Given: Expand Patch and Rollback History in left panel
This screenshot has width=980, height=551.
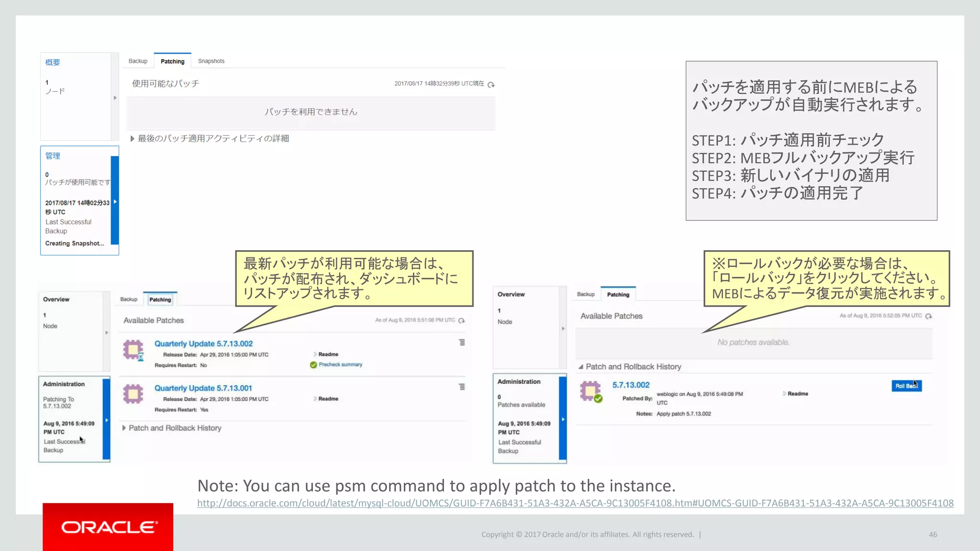Looking at the screenshot, I should coord(124,428).
